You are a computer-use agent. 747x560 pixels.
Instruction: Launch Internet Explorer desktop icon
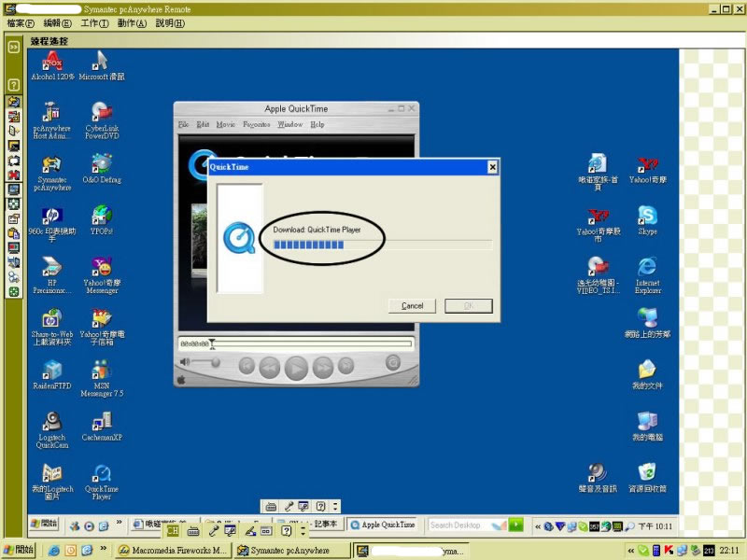[x=647, y=275]
